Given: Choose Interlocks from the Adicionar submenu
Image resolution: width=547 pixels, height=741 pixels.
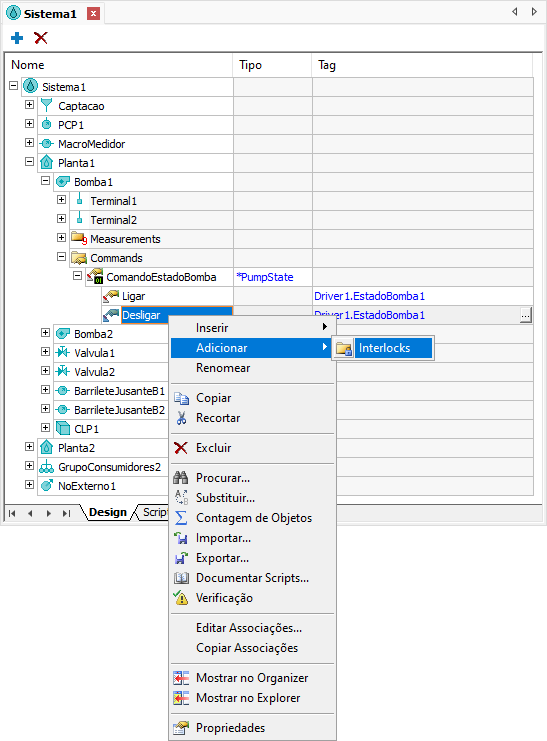Looking at the screenshot, I should pos(383,348).
